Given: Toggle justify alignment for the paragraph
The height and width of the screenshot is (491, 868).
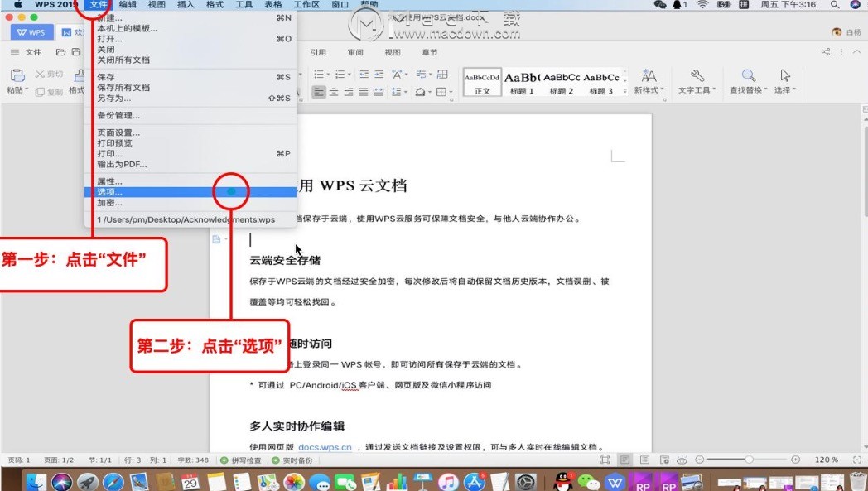Looking at the screenshot, I should 364,92.
